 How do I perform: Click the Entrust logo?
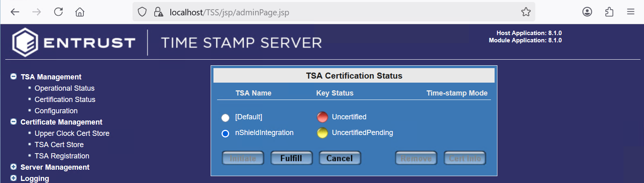pyautogui.click(x=74, y=42)
